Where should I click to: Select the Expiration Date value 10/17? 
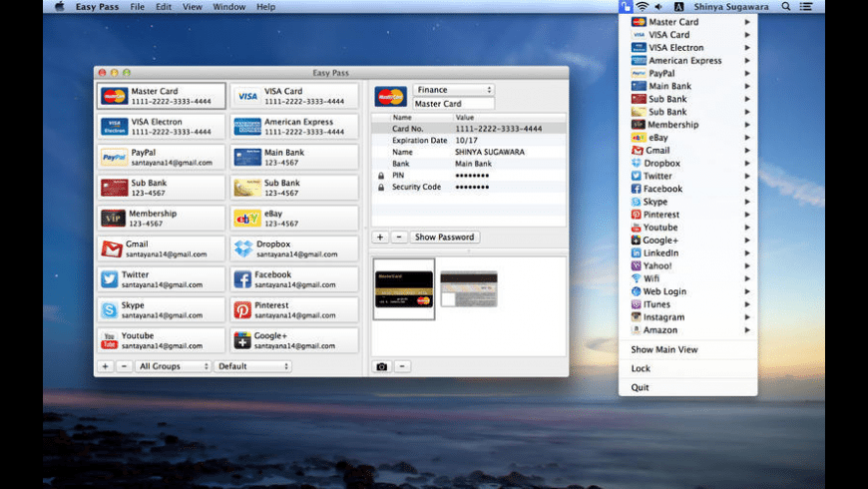pos(466,140)
